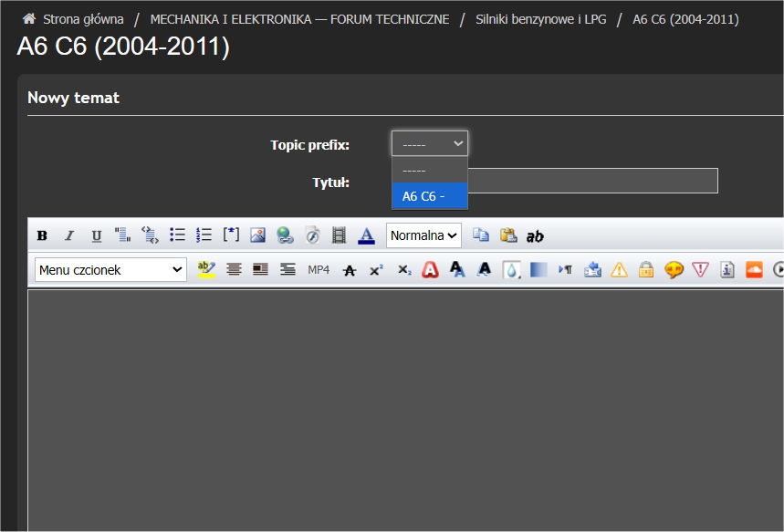Click the blue arrow tab icon
784x532 pixels.
coord(592,270)
